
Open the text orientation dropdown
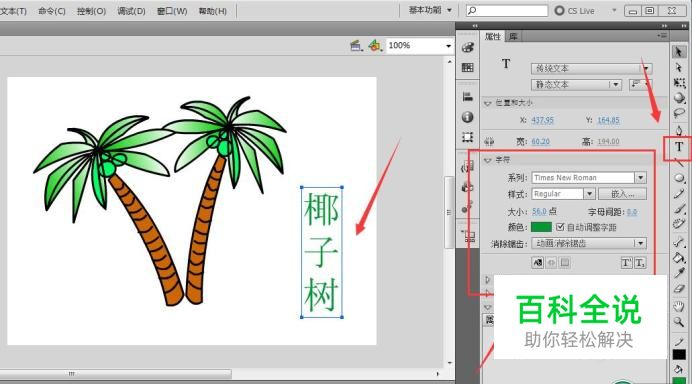tap(640, 84)
